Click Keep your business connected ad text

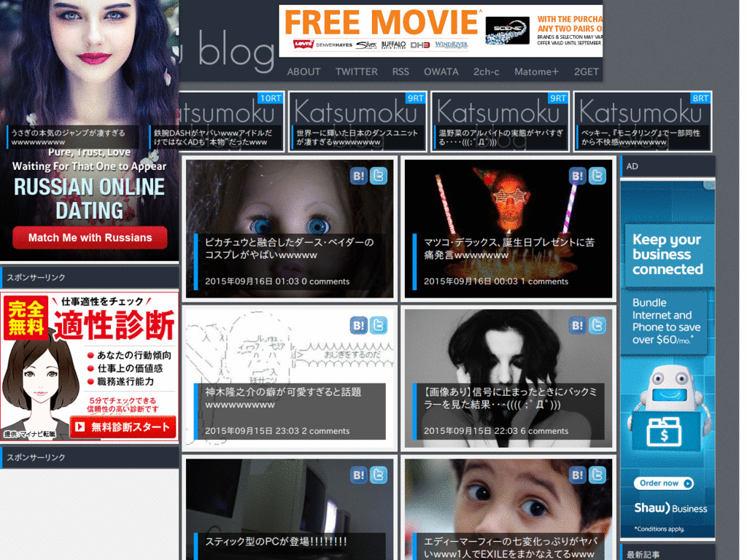click(x=667, y=254)
